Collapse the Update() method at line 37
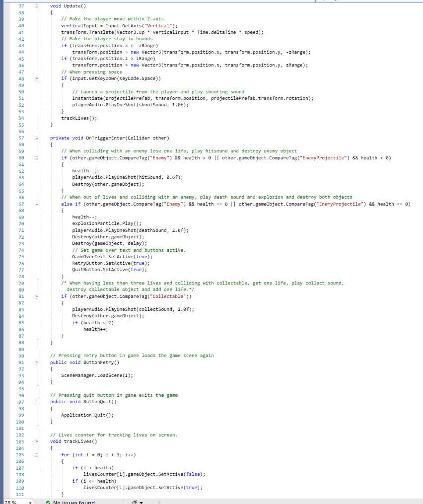Screen dimensions: 423x504 coord(37,6)
